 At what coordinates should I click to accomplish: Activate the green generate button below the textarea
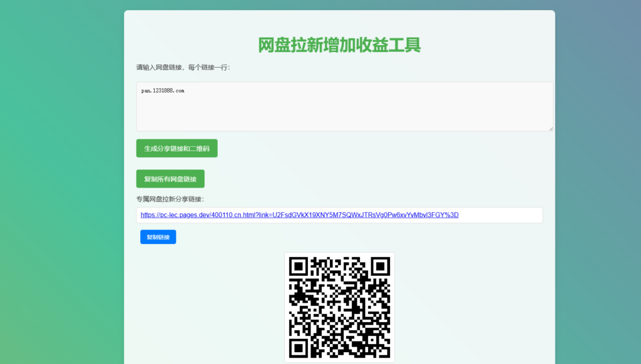click(x=177, y=148)
